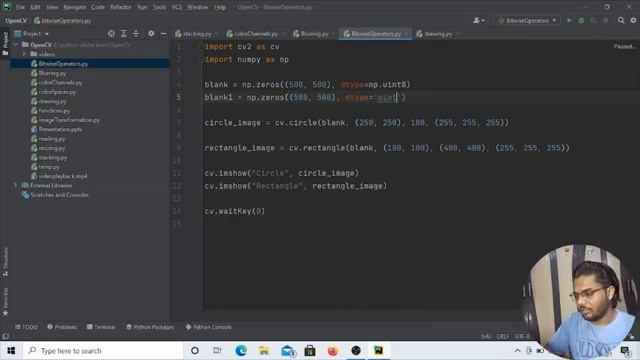Select imageTransformation.py in project tree
This screenshot has height=360, width=640.
[x=69, y=120]
